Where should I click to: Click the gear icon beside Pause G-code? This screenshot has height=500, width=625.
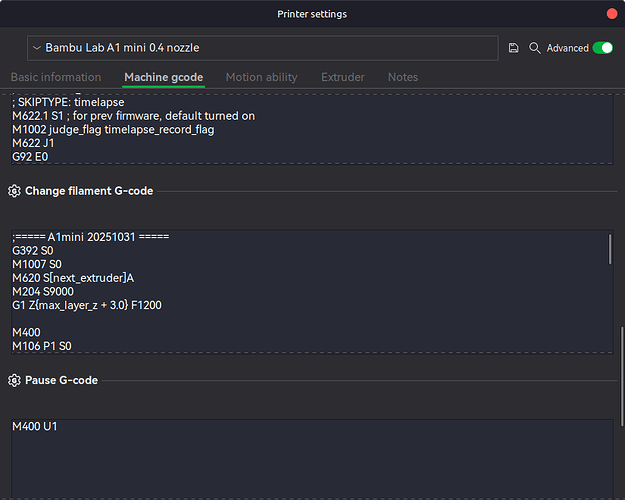[x=14, y=380]
